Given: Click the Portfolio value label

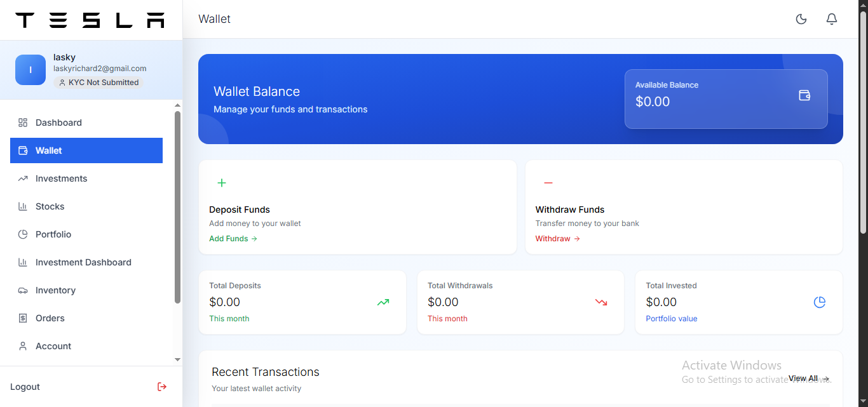Looking at the screenshot, I should point(672,319).
